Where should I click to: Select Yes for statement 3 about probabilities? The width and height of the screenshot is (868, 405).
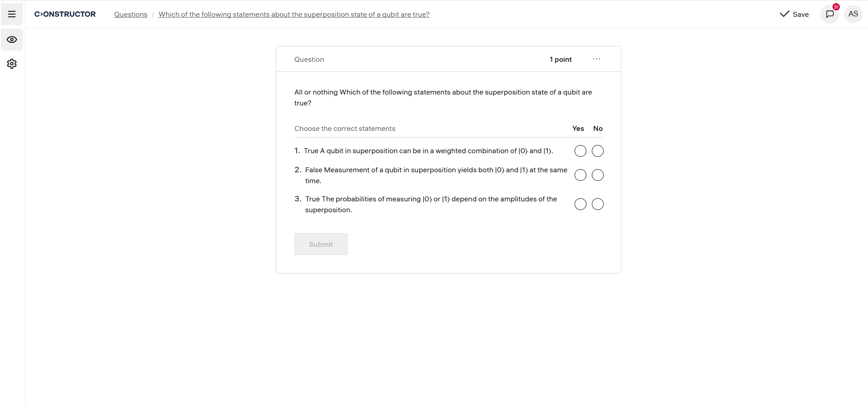[580, 204]
